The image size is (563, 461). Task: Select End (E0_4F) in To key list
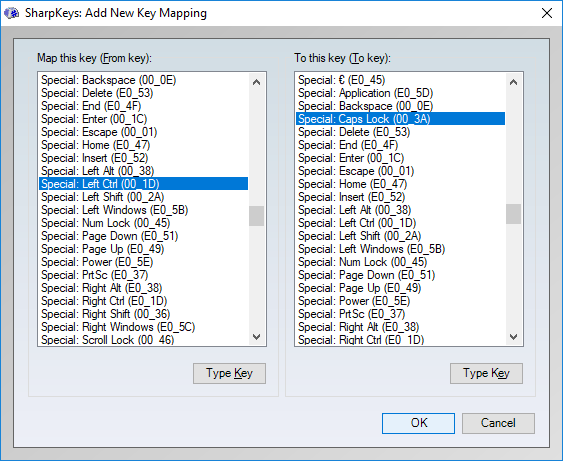[x=400, y=145]
